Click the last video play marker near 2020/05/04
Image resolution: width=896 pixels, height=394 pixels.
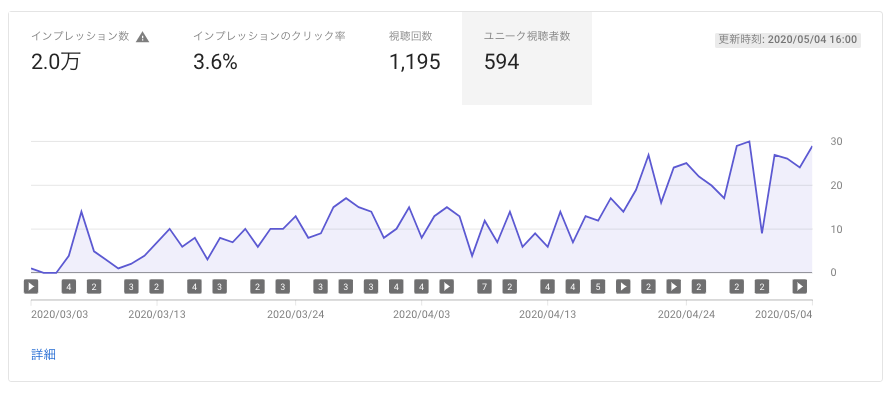(x=800, y=286)
